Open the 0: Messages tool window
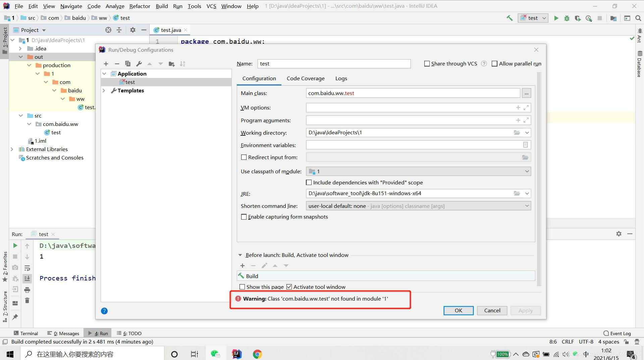Screen dimensions: 644x360 coord(63,333)
